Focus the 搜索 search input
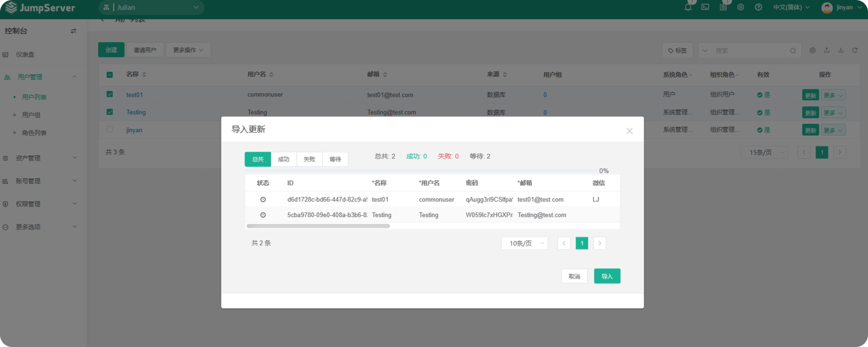868x347 pixels. point(750,51)
